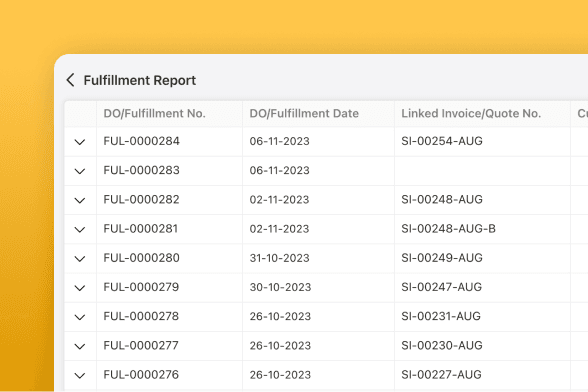Expand row FUL-0000280
Screen dimensions: 588x392
point(80,259)
